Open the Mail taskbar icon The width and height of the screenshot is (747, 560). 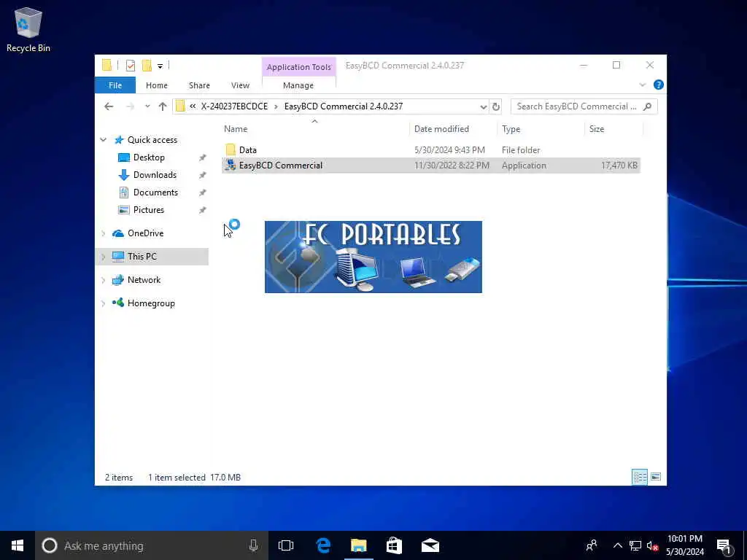(x=430, y=545)
